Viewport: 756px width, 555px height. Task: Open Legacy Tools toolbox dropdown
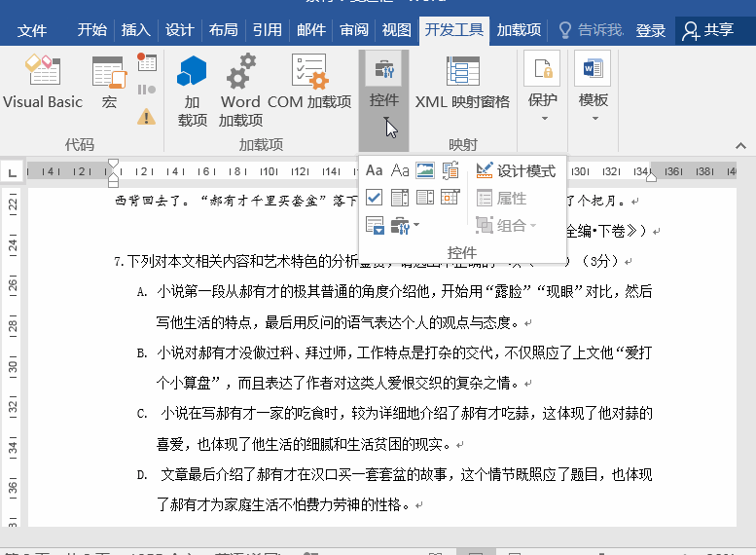click(x=405, y=225)
